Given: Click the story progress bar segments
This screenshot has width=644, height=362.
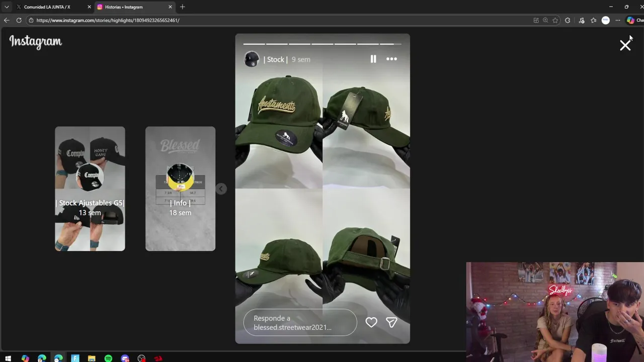Looking at the screenshot, I should pos(323,44).
